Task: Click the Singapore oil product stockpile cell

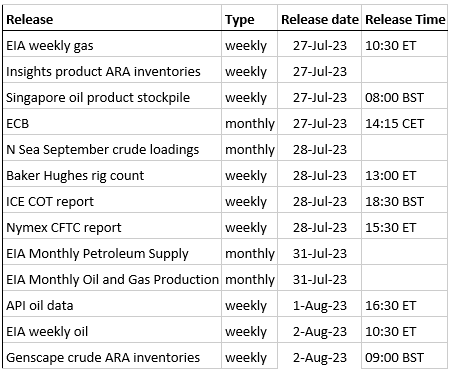Action: tap(112, 97)
